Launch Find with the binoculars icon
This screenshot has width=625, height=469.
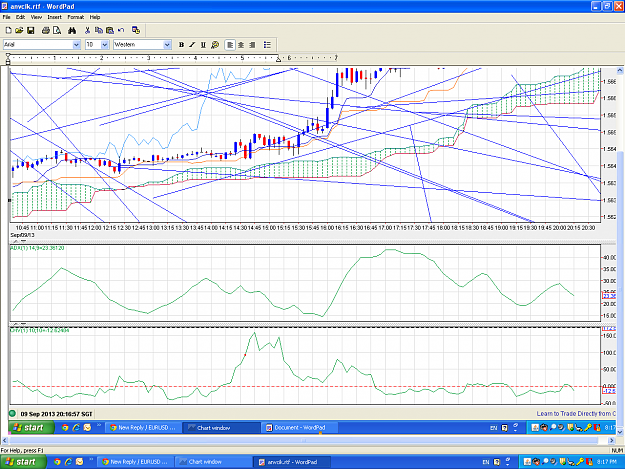pos(72,30)
